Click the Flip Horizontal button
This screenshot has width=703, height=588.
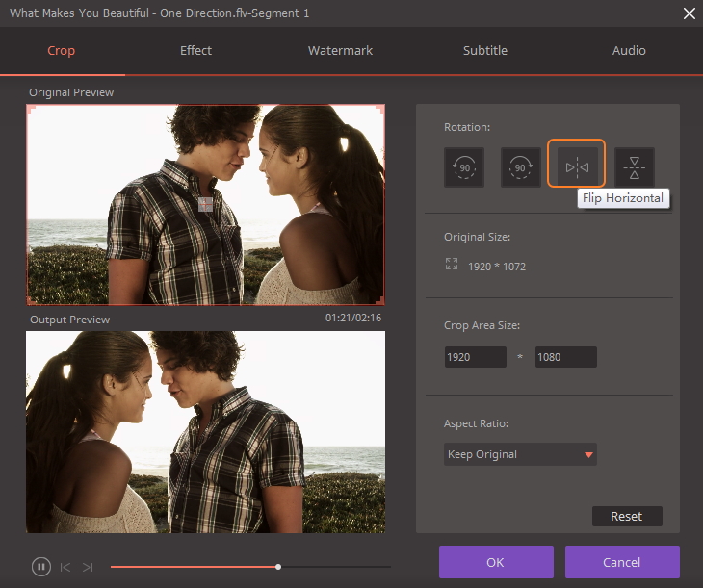[577, 166]
